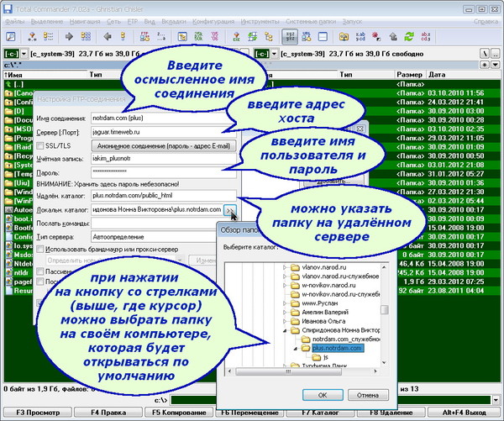
Task: Open the 'Выделение' menu
Action: coord(47,22)
